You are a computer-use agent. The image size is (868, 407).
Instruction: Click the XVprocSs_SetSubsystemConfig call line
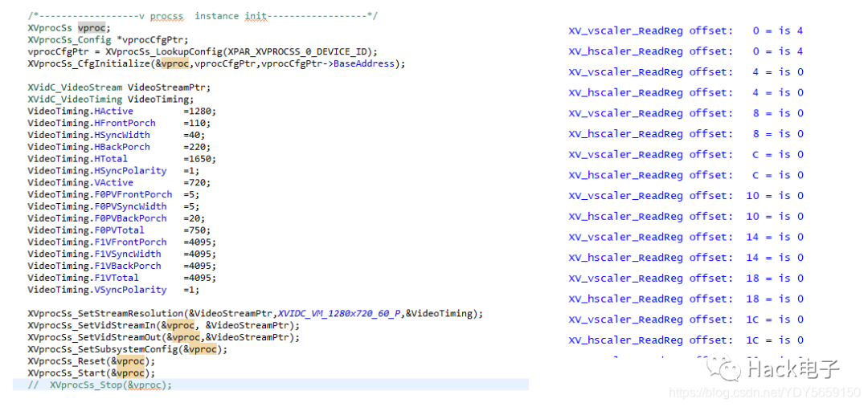pos(128,349)
